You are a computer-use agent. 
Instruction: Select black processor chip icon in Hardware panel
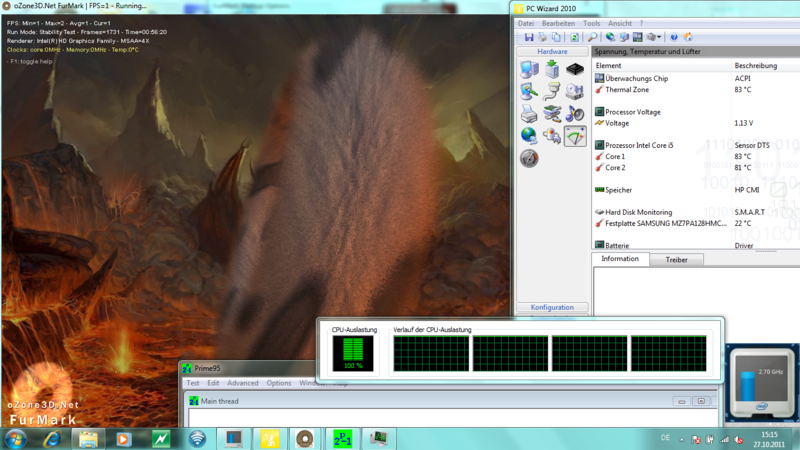pos(574,69)
